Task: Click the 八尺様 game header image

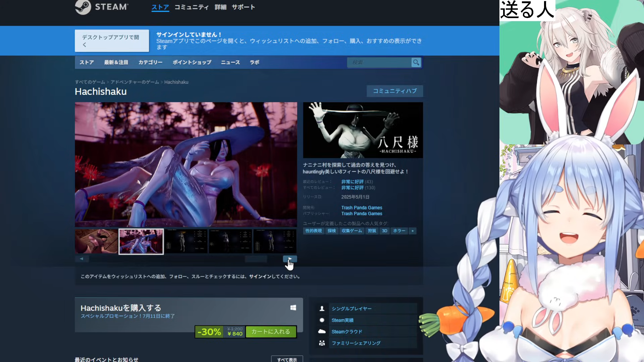Action: (x=363, y=130)
